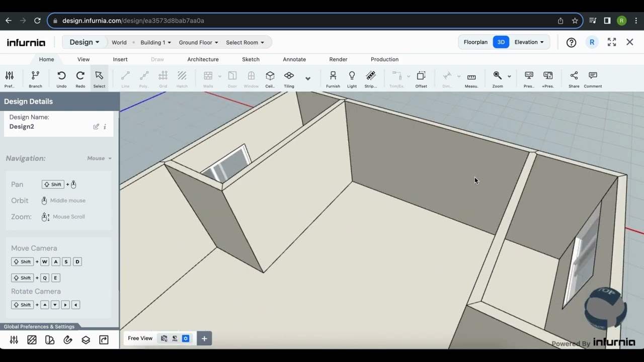Go back in browser

pyautogui.click(x=8, y=21)
